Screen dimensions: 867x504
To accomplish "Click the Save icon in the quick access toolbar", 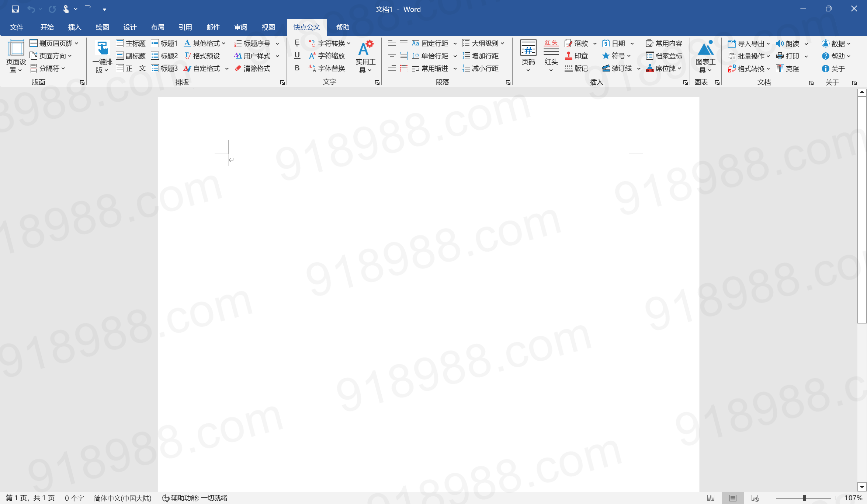I will click(15, 9).
